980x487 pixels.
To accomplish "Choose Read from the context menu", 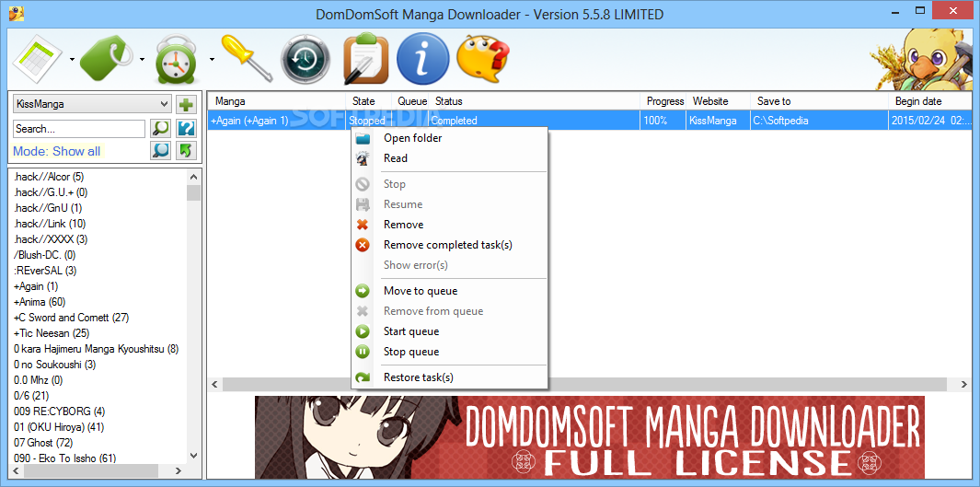I will (449, 158).
